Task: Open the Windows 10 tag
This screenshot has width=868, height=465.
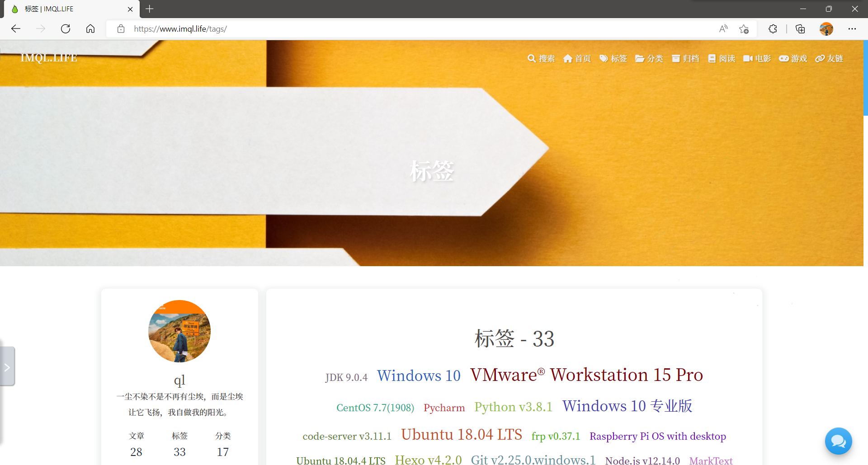Action: [419, 376]
